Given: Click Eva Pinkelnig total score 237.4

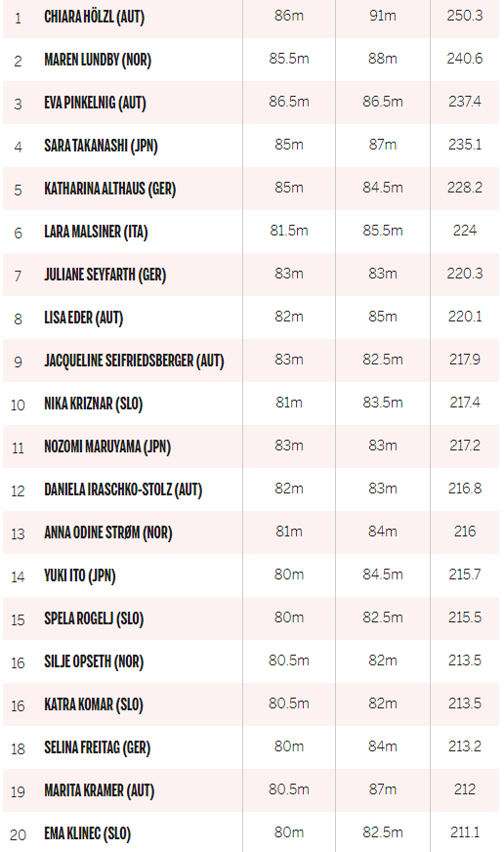Looking at the screenshot, I should point(465,102).
